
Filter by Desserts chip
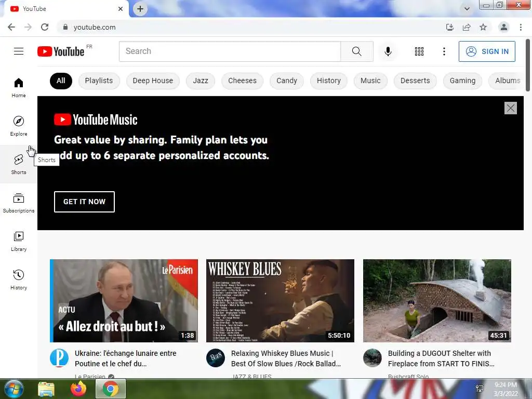click(x=415, y=81)
